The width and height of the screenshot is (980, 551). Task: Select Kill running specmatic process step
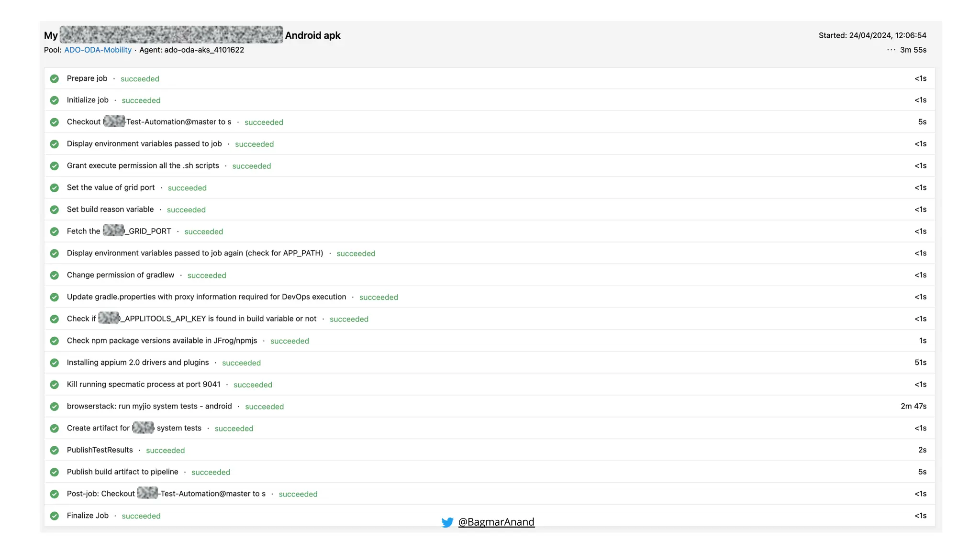click(144, 384)
